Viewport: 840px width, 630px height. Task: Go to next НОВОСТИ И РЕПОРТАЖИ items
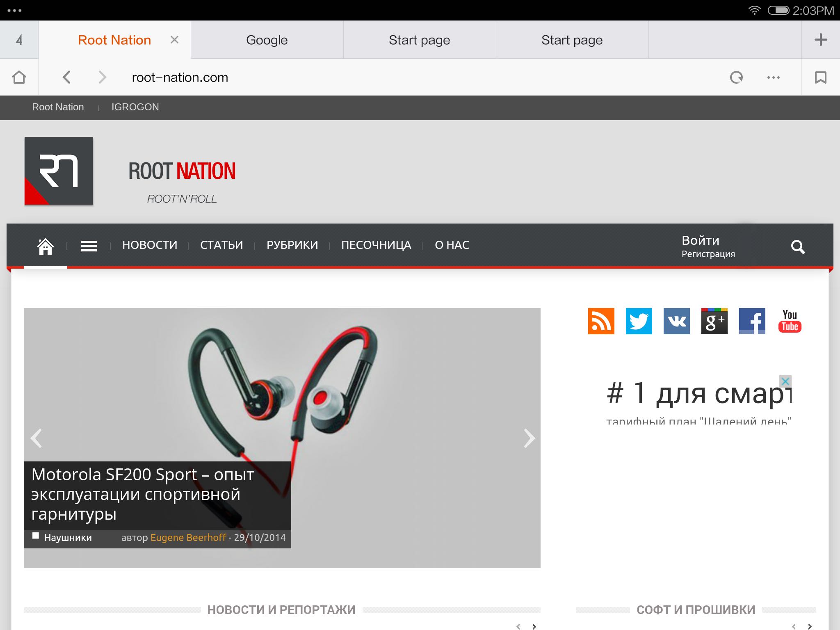click(534, 626)
